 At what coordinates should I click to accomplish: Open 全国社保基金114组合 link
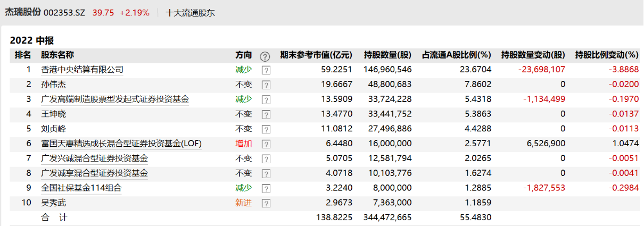81,188
